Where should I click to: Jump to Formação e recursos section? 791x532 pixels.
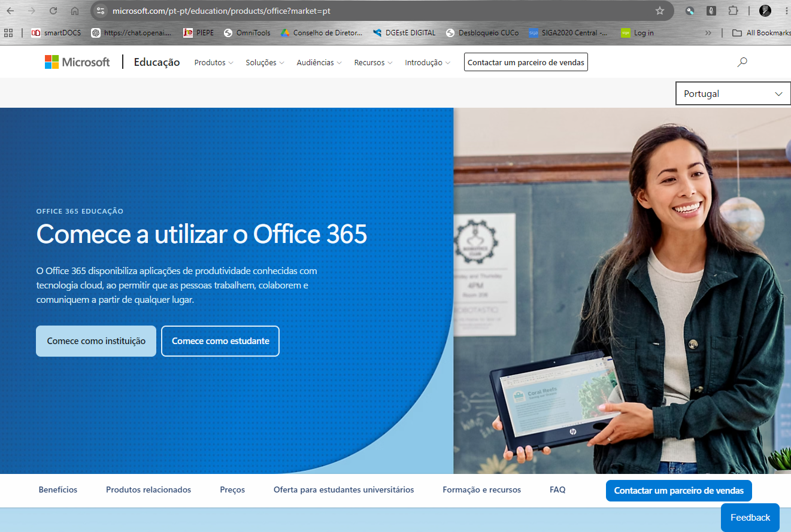[482, 490]
